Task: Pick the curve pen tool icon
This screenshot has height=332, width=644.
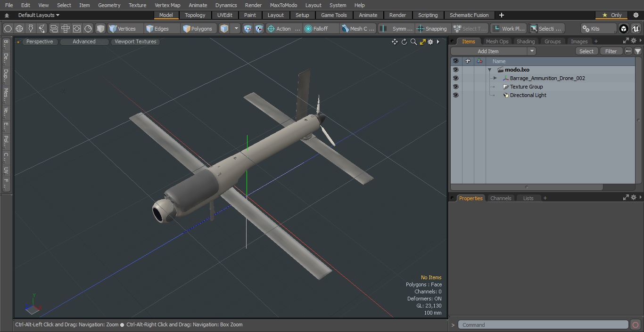Action: pos(42,29)
